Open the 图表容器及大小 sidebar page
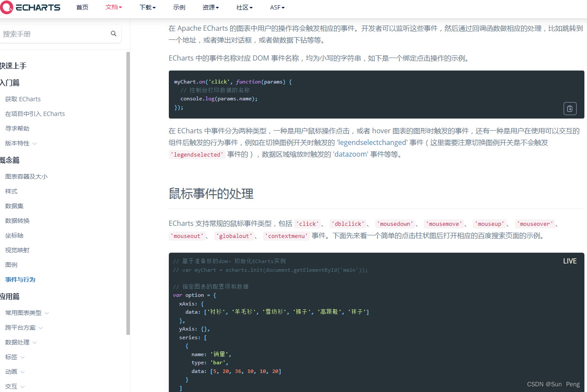The height and width of the screenshot is (392, 587). [x=26, y=177]
